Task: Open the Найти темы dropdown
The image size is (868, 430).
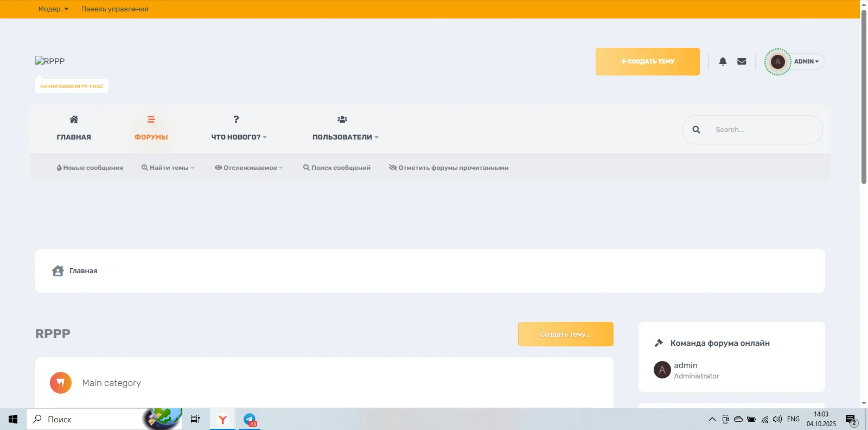Action: tap(168, 168)
